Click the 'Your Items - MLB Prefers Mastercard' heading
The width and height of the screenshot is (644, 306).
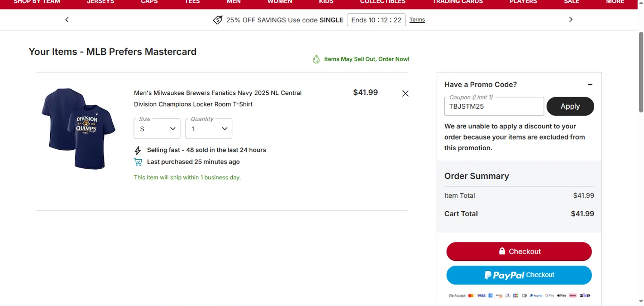pyautogui.click(x=112, y=52)
